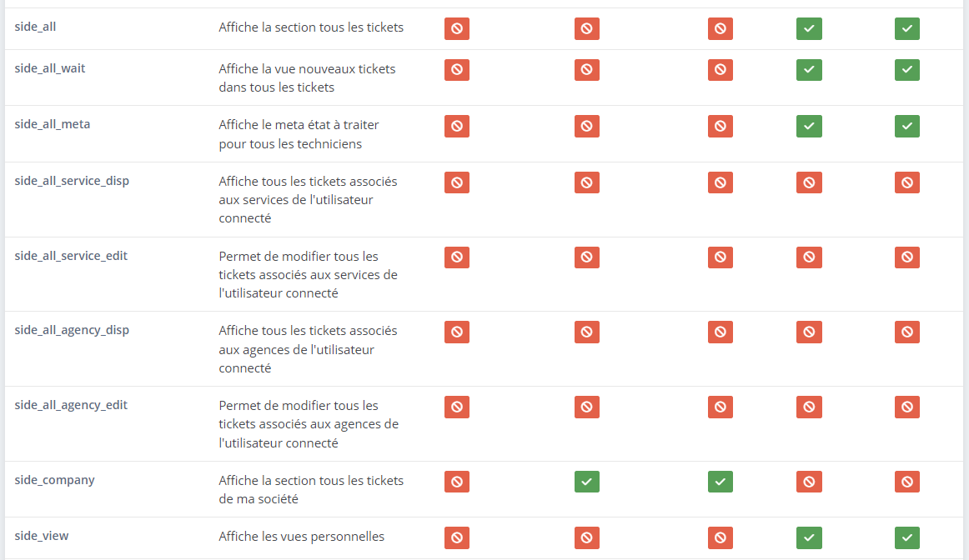
Task: Select the side_all_agency_edit right name
Action: 71,405
